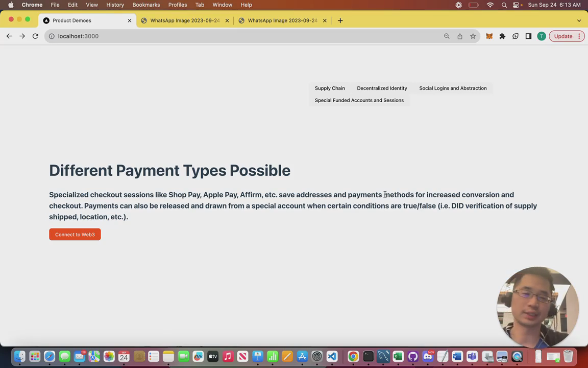
Task: Open the Window menu
Action: click(x=223, y=5)
